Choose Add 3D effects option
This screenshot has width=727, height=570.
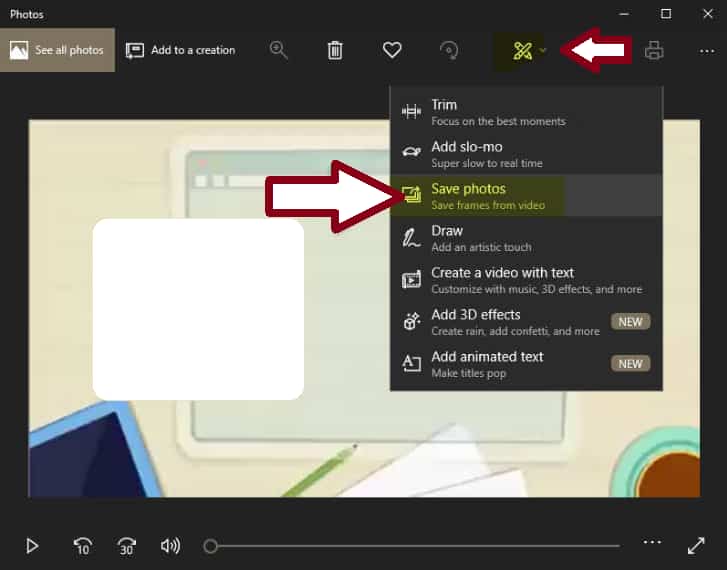tap(526, 322)
